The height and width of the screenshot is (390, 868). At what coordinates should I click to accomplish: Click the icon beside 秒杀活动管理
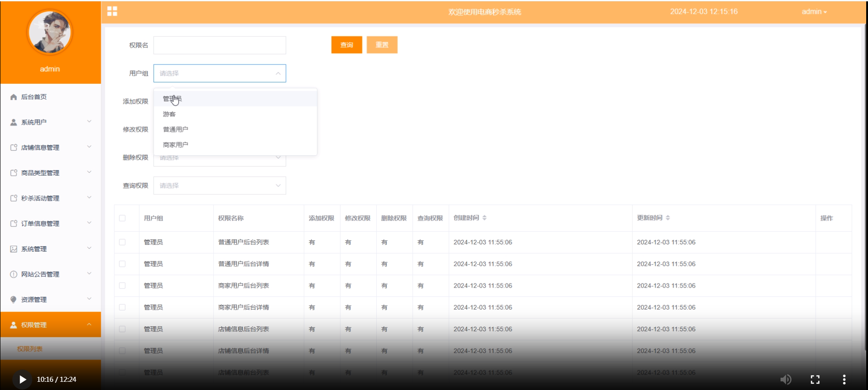tap(14, 198)
